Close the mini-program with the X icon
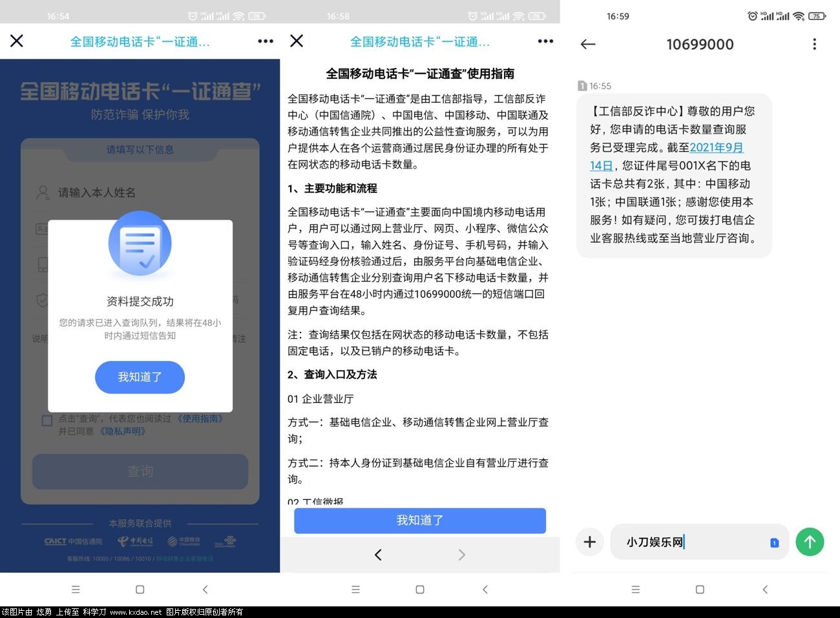Image resolution: width=840 pixels, height=618 pixels. tap(16, 41)
